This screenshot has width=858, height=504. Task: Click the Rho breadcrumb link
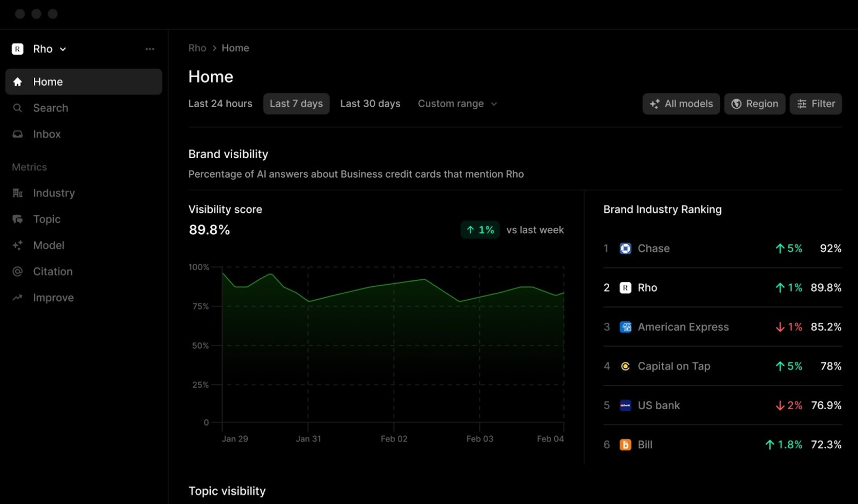(197, 48)
